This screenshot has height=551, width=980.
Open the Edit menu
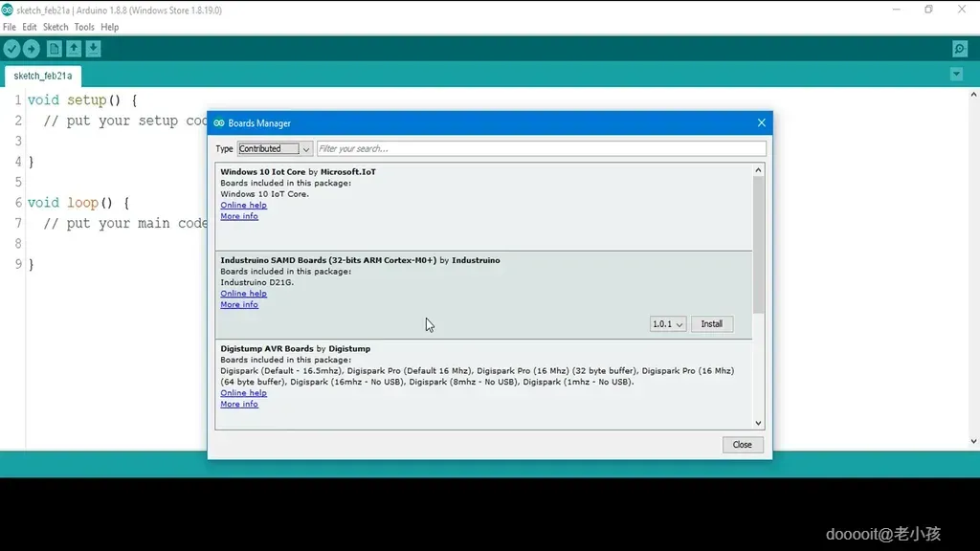30,27
